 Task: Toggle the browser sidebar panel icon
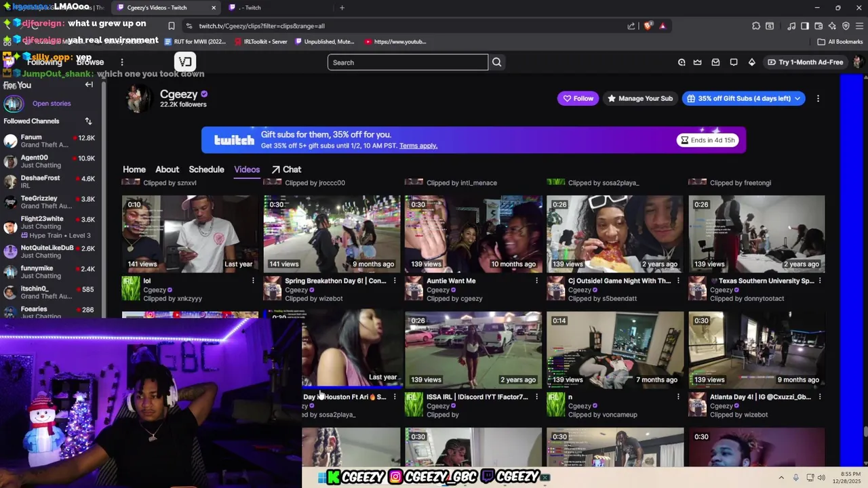805,26
